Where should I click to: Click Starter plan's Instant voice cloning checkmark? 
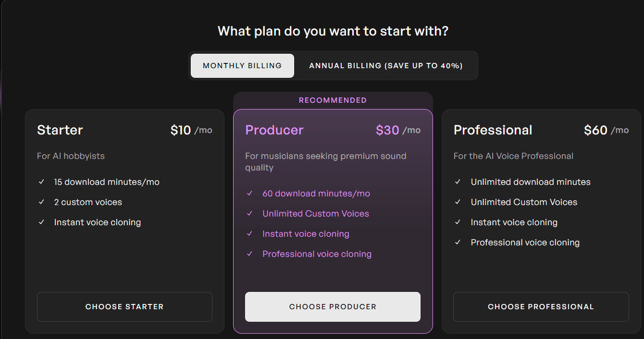[x=42, y=222]
